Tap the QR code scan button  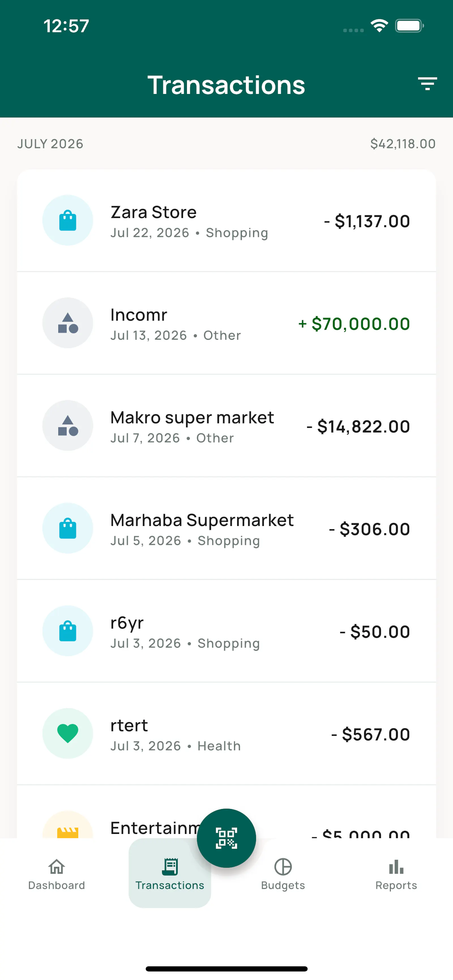pyautogui.click(x=226, y=838)
